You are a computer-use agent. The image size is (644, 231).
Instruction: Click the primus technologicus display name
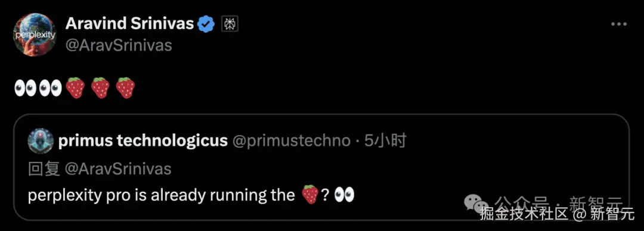pyautogui.click(x=143, y=141)
